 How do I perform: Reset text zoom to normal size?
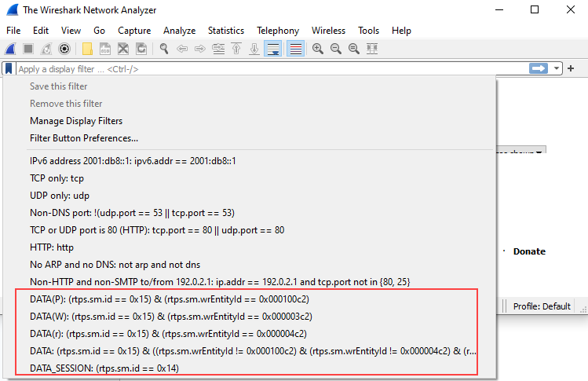[354, 49]
